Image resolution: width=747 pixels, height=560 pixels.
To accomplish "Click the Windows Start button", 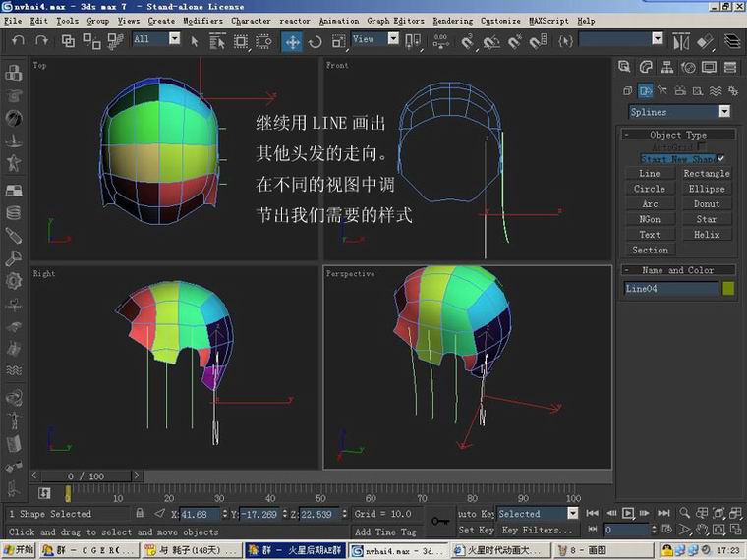I will 19,550.
